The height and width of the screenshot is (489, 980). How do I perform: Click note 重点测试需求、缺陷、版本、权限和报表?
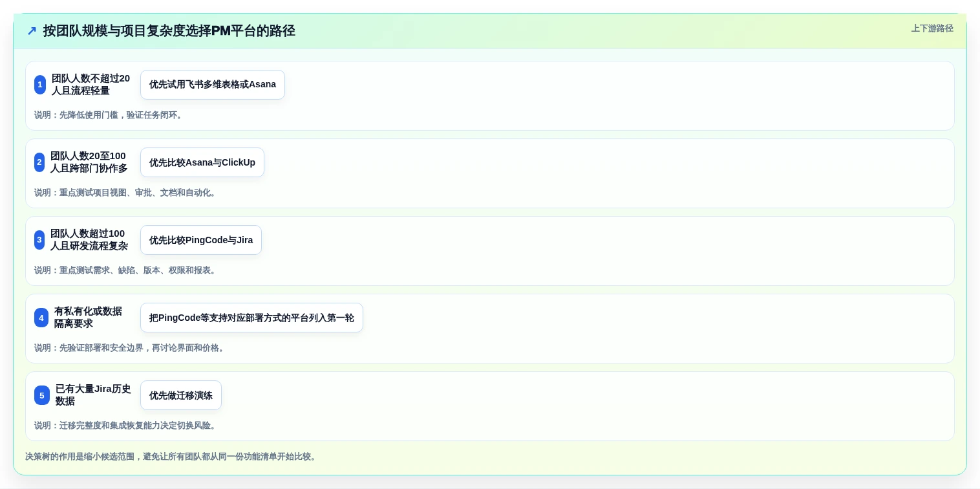[127, 270]
